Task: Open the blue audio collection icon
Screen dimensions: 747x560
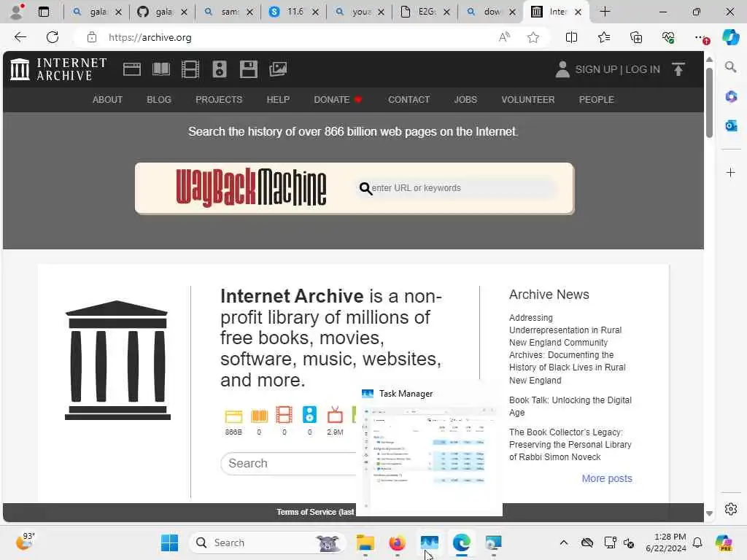Action: click(x=309, y=415)
